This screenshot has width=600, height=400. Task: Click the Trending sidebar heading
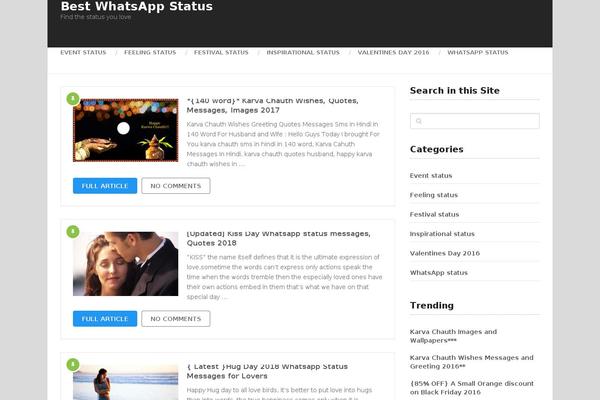point(432,305)
